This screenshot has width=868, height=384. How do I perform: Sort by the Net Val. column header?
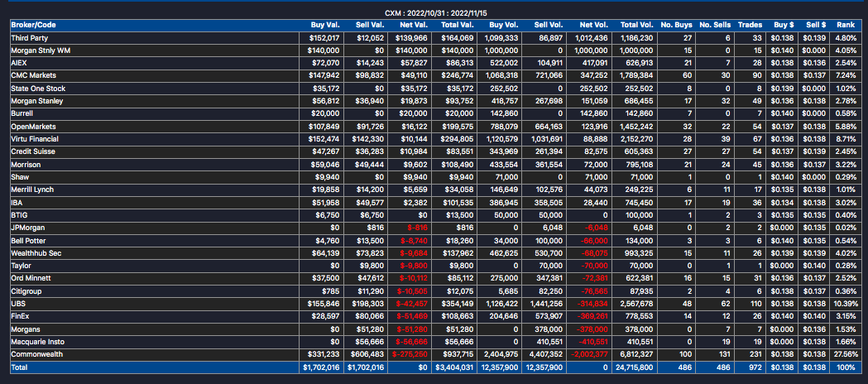(x=414, y=25)
